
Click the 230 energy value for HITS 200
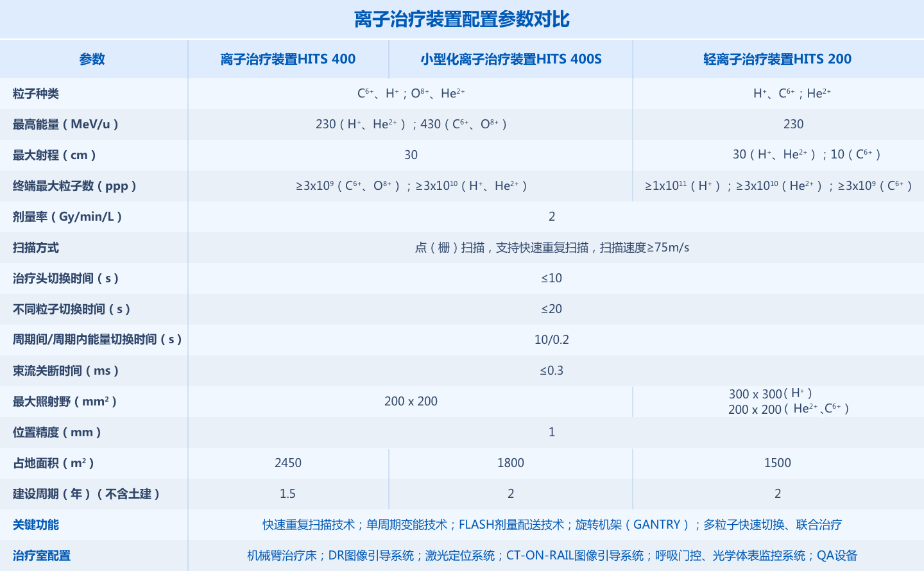(793, 124)
